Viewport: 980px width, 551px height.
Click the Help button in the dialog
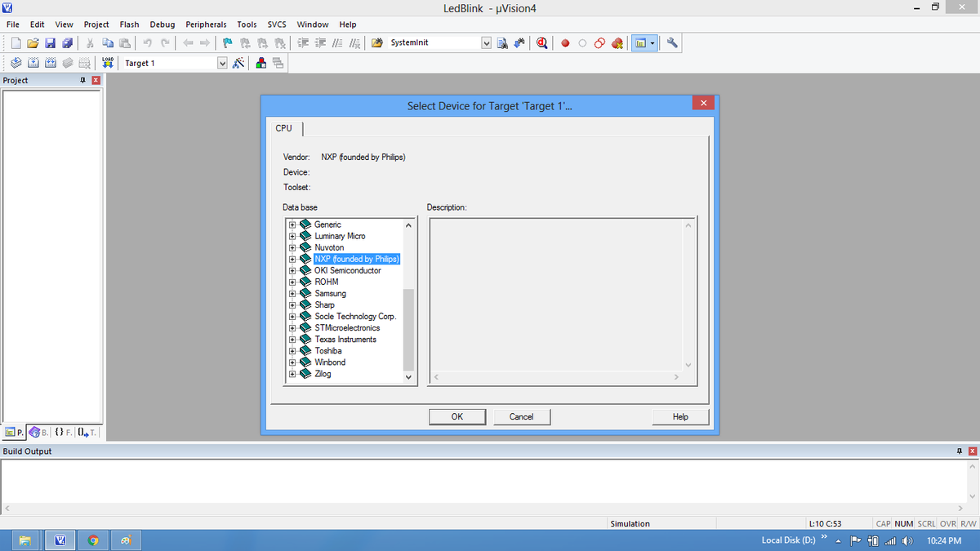click(x=680, y=417)
